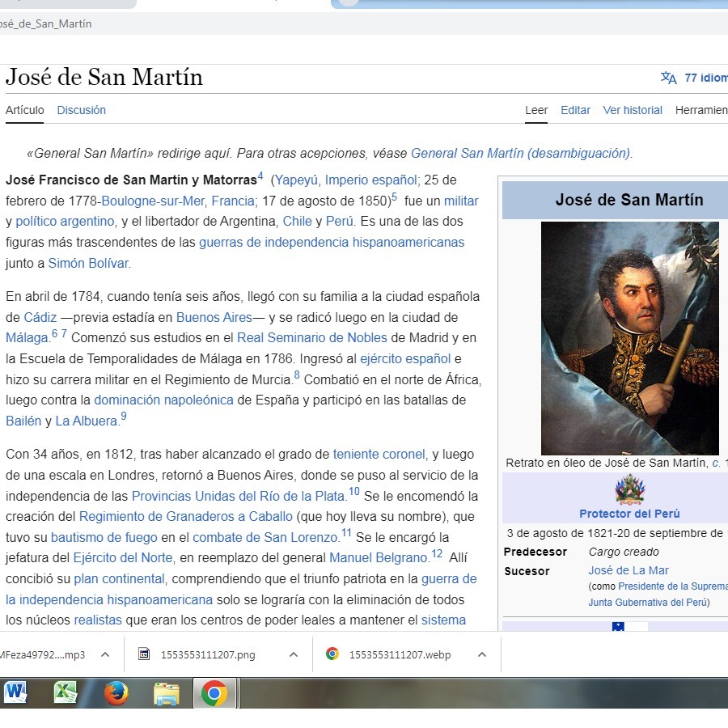Open the realistas link

pos(98,620)
